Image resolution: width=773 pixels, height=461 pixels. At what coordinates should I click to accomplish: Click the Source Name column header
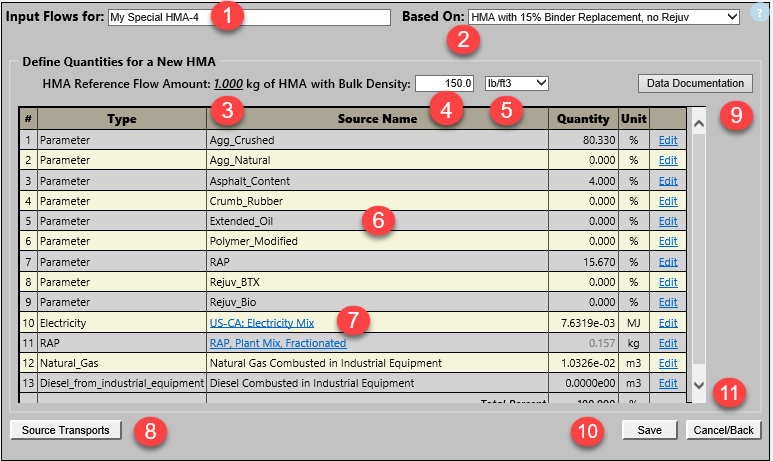pyautogui.click(x=377, y=119)
